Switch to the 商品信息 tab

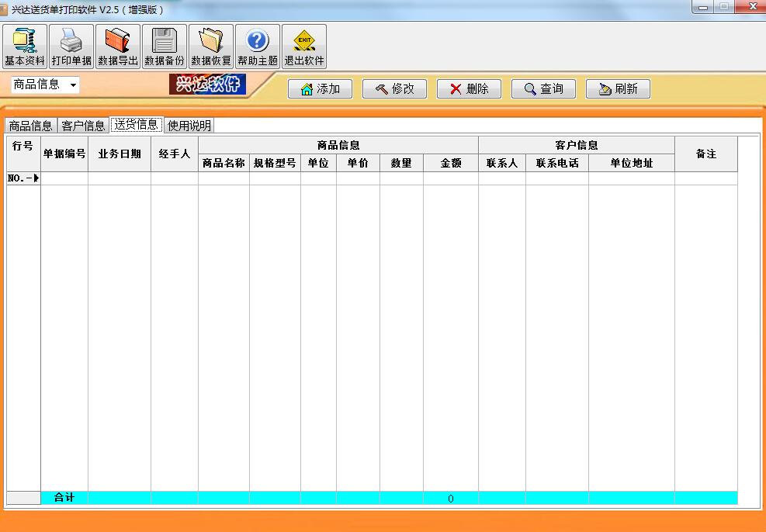[31, 126]
